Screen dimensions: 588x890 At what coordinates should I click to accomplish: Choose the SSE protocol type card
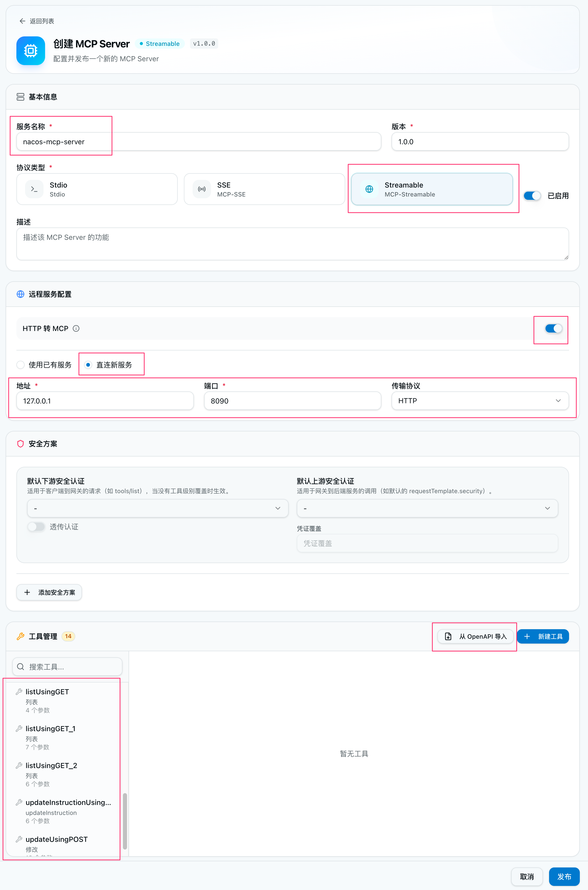point(264,189)
